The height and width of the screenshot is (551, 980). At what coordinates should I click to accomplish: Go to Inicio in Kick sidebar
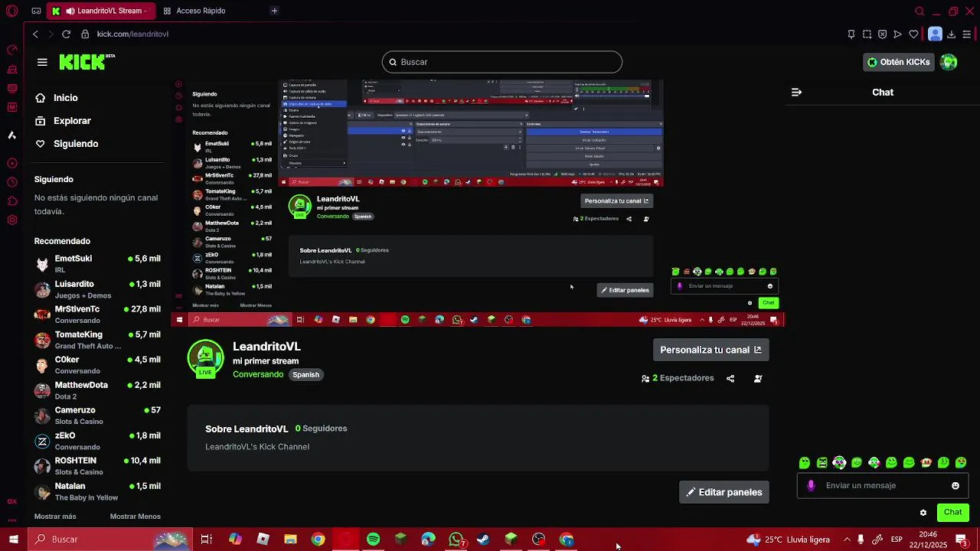(56, 98)
